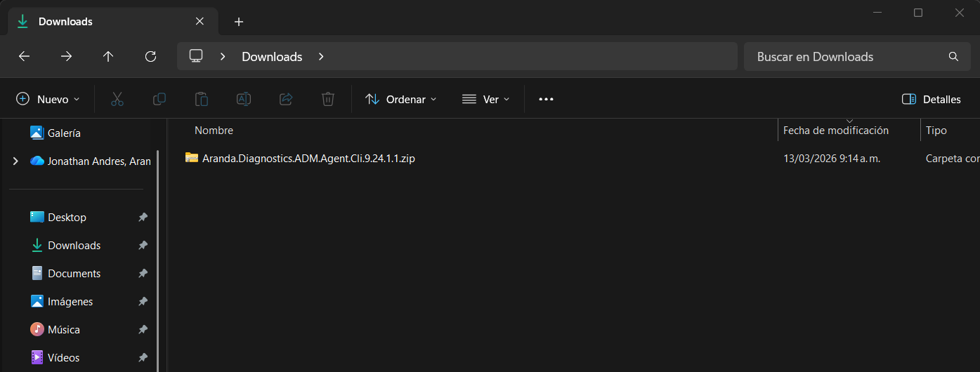Click the Delete trash icon
Viewport: 980px width, 372px height.
coord(328,99)
